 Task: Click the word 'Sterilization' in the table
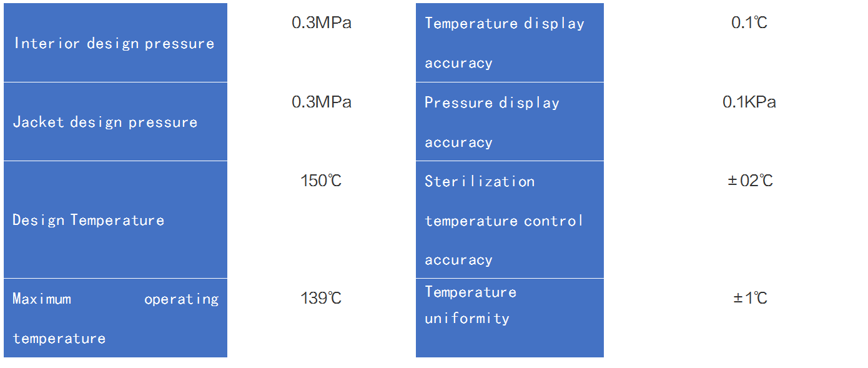(x=480, y=182)
